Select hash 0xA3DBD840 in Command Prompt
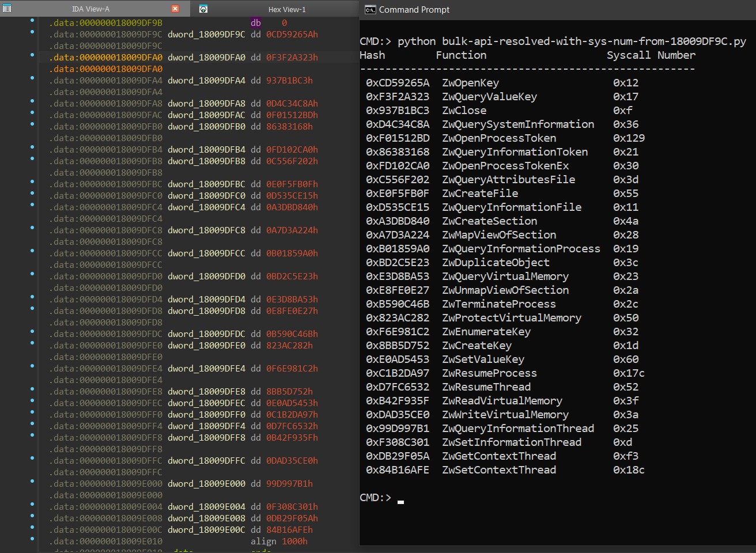This screenshot has width=756, height=553. click(x=398, y=221)
